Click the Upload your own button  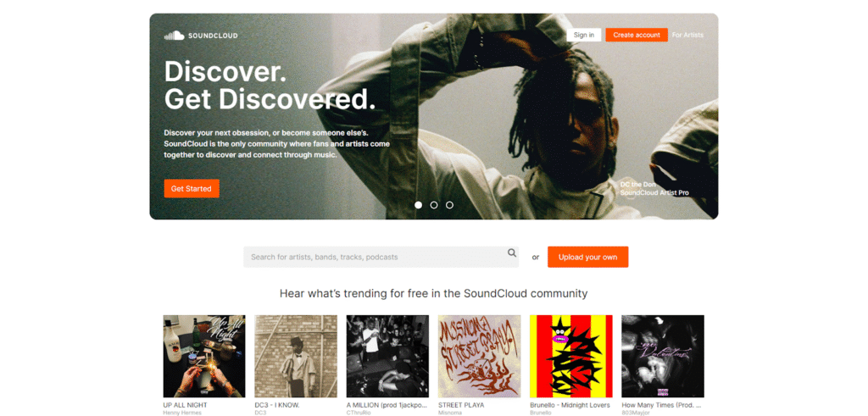(x=588, y=257)
